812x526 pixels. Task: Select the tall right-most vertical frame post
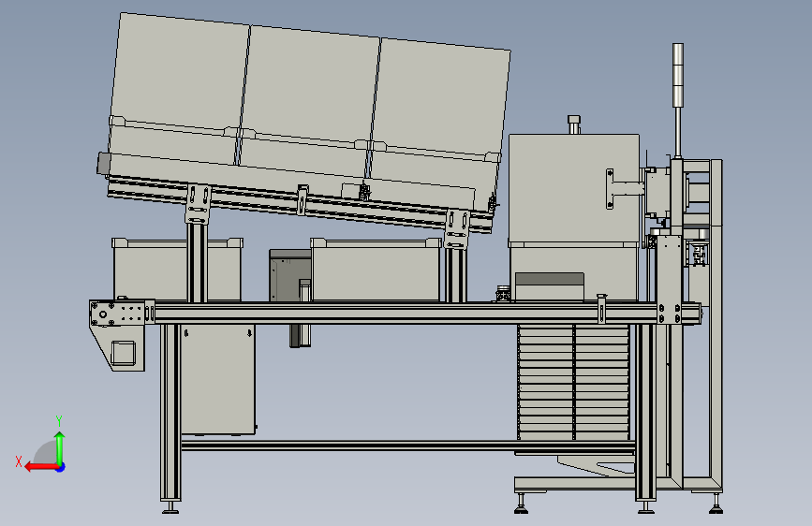716,325
